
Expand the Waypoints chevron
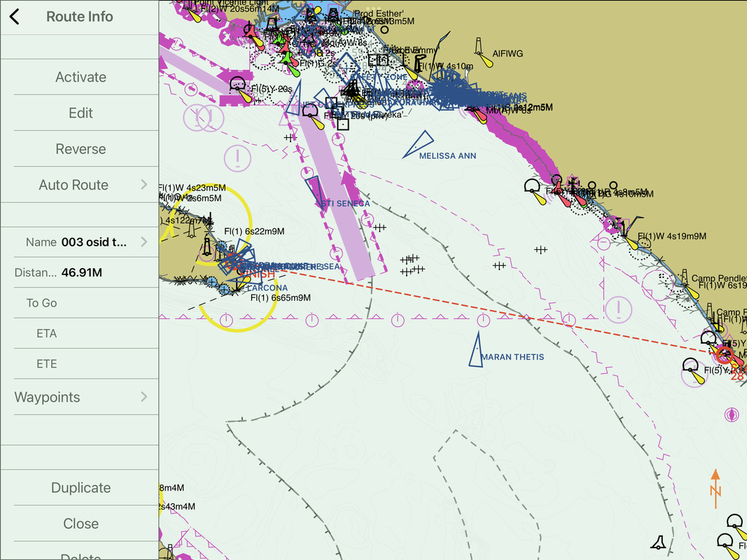[144, 397]
